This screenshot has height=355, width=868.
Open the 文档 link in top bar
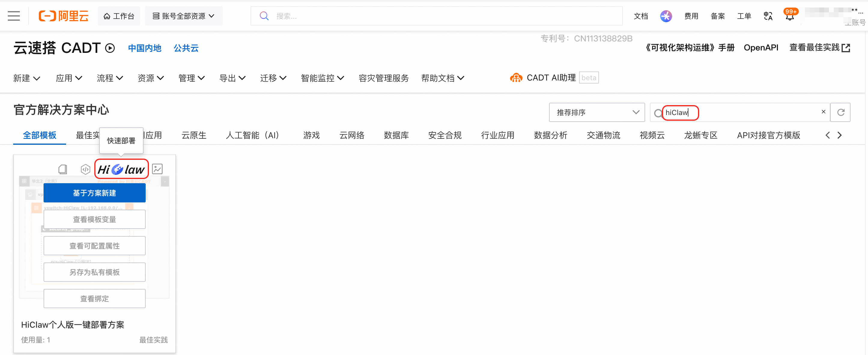[x=641, y=16]
